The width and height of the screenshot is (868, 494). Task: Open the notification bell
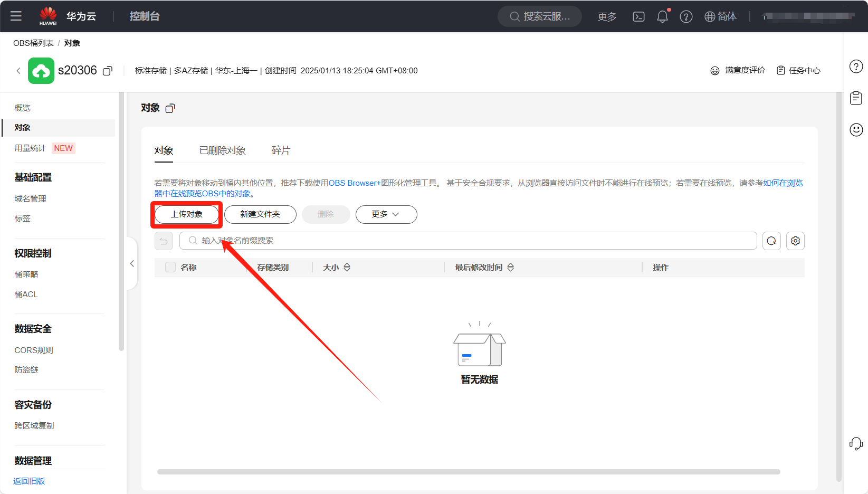(662, 16)
